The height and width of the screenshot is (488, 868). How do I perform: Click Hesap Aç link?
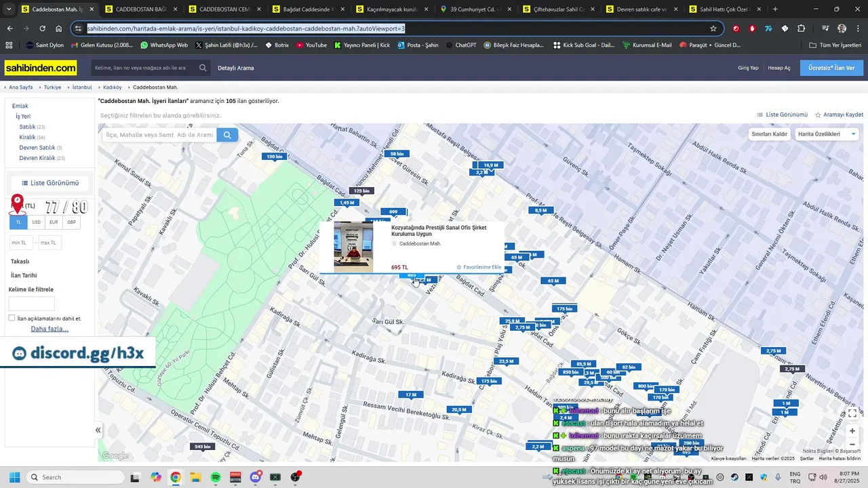(779, 68)
